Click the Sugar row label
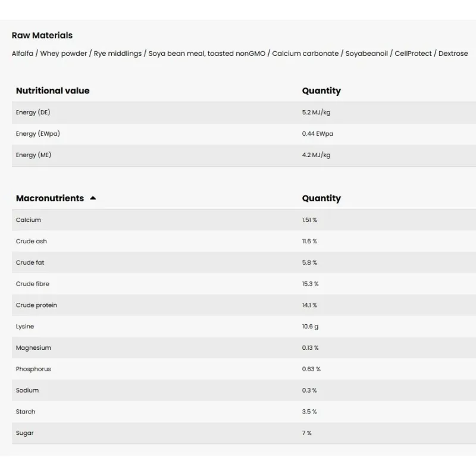This screenshot has width=476, height=476. [x=25, y=433]
